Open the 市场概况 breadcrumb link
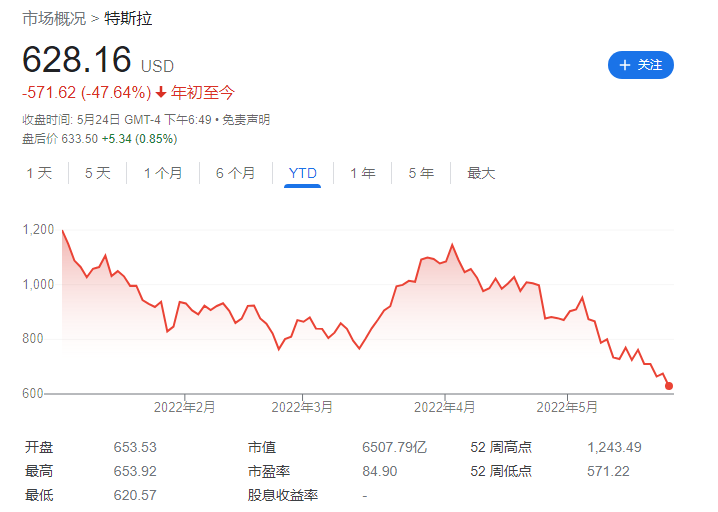718x512 pixels. pos(54,19)
